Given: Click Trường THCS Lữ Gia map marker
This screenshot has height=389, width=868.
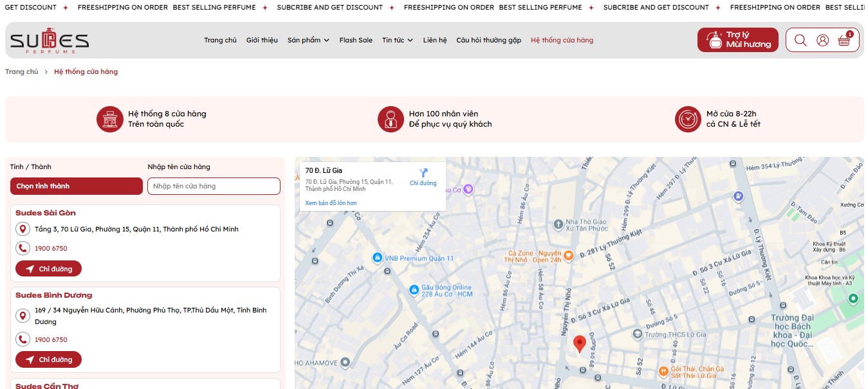Looking at the screenshot, I should point(637,334).
